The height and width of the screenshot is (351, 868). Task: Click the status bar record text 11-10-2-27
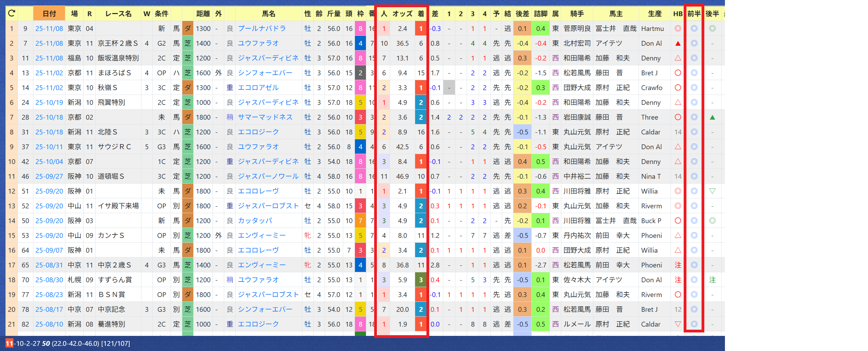click(x=23, y=343)
